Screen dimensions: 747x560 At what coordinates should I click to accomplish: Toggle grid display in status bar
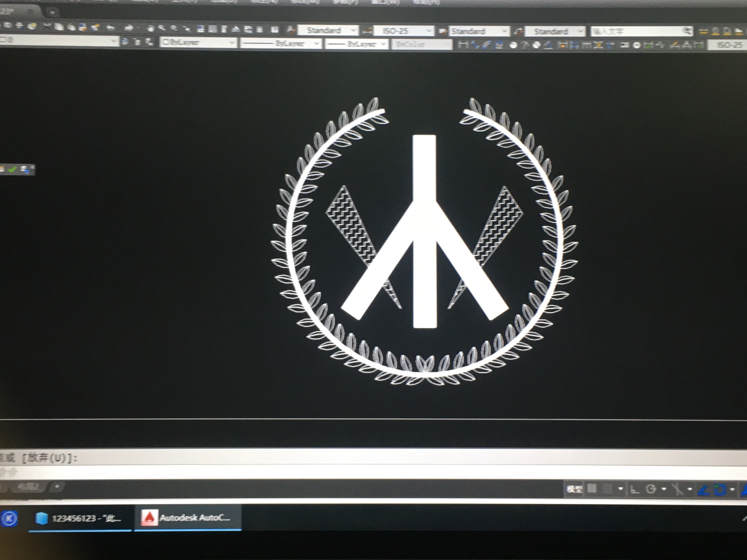coord(592,489)
